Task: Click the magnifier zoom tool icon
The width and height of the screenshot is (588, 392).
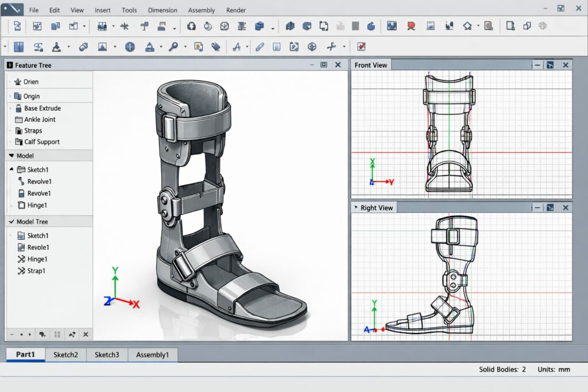Action: 173,47
